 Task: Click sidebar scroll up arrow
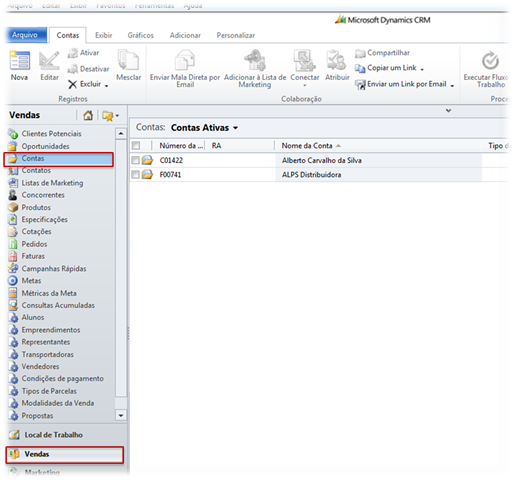click(x=121, y=134)
